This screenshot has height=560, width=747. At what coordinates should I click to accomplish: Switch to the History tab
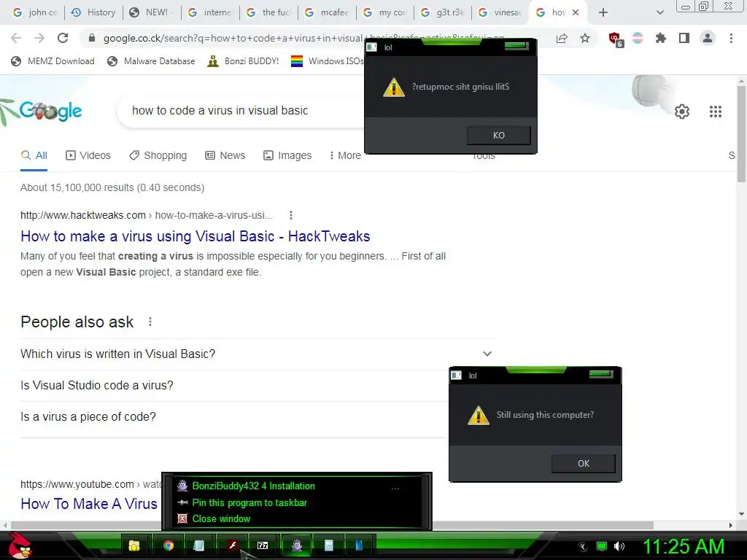click(x=94, y=12)
